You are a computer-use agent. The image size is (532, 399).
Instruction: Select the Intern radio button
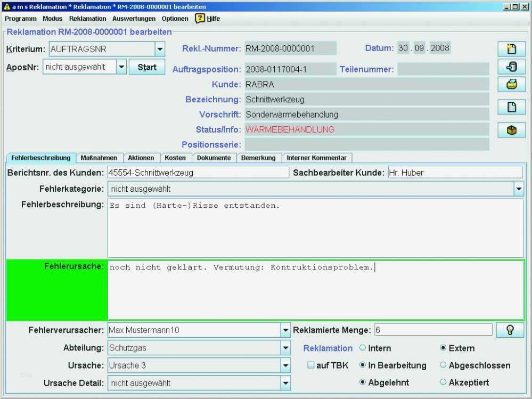(362, 348)
